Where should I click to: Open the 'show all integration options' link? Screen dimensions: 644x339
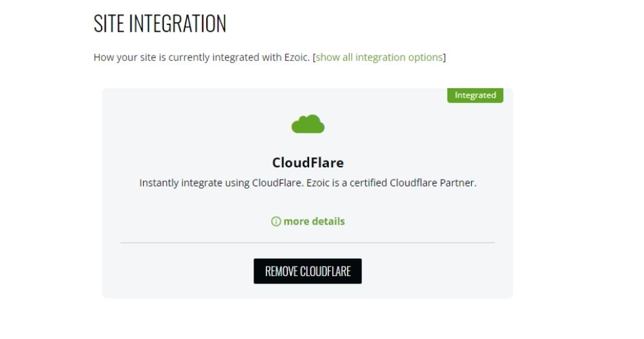pos(379,57)
